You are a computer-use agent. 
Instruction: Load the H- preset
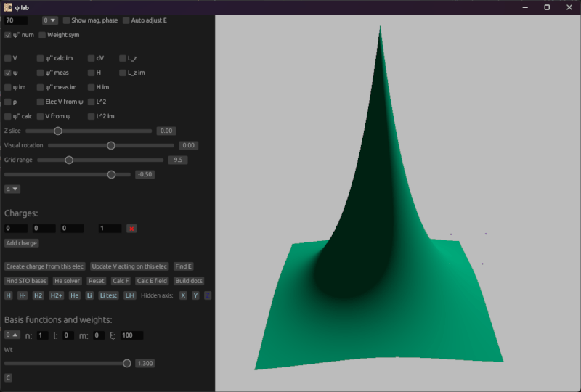pyautogui.click(x=23, y=295)
